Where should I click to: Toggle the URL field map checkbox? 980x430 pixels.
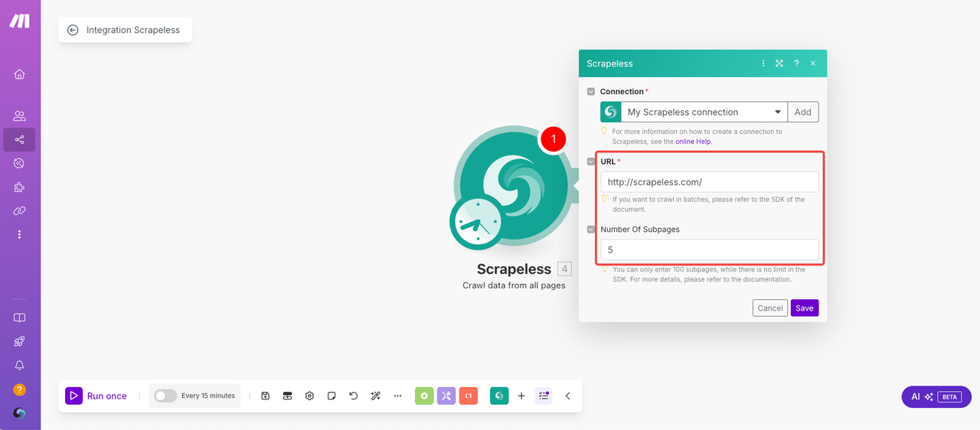click(591, 161)
